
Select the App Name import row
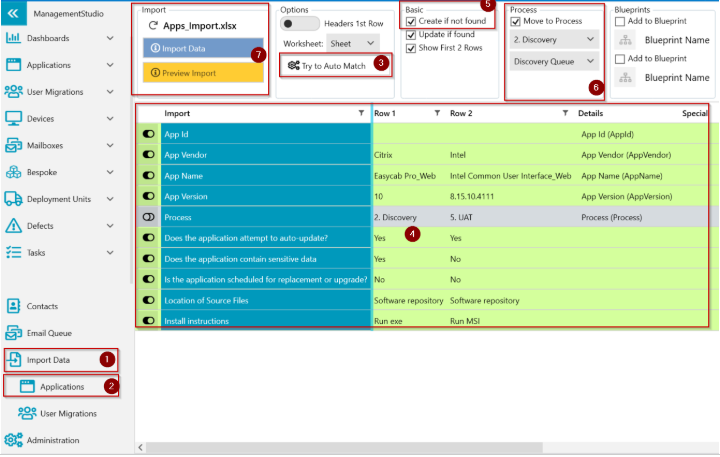coord(265,175)
